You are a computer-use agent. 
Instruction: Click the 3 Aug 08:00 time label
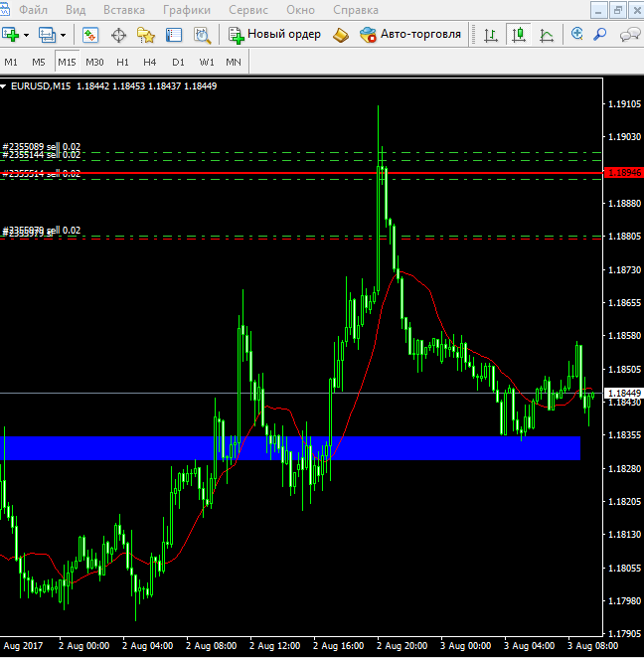(x=592, y=645)
